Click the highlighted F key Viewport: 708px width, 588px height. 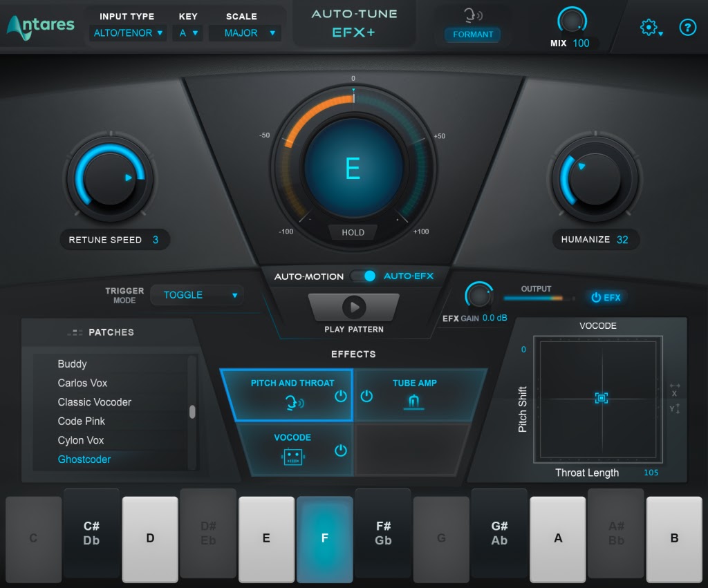pos(325,539)
